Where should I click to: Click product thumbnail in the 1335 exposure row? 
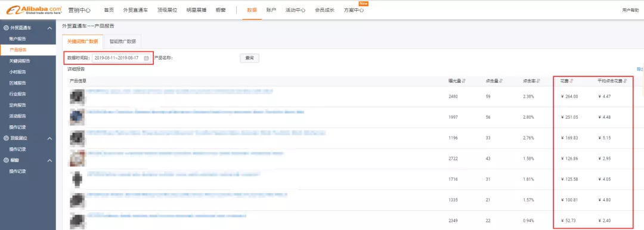tap(77, 200)
